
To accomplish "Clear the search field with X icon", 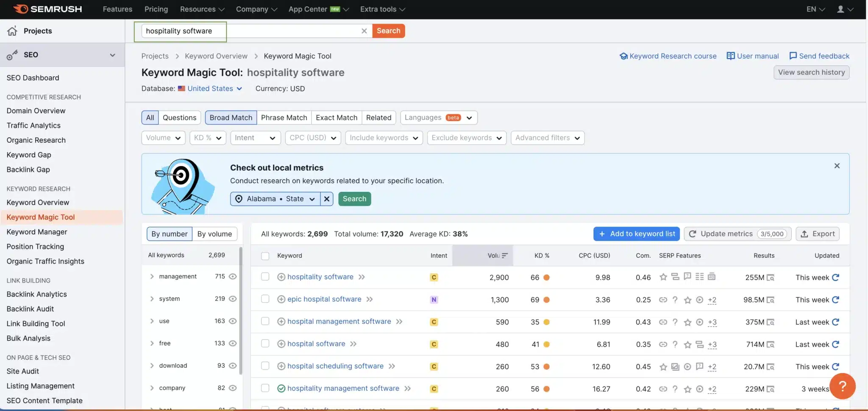I will (x=364, y=31).
